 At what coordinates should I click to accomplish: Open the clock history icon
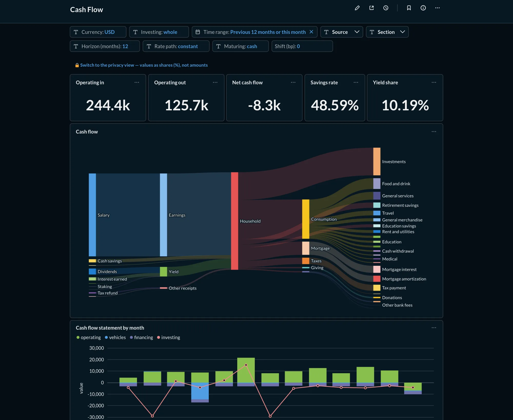point(386,8)
